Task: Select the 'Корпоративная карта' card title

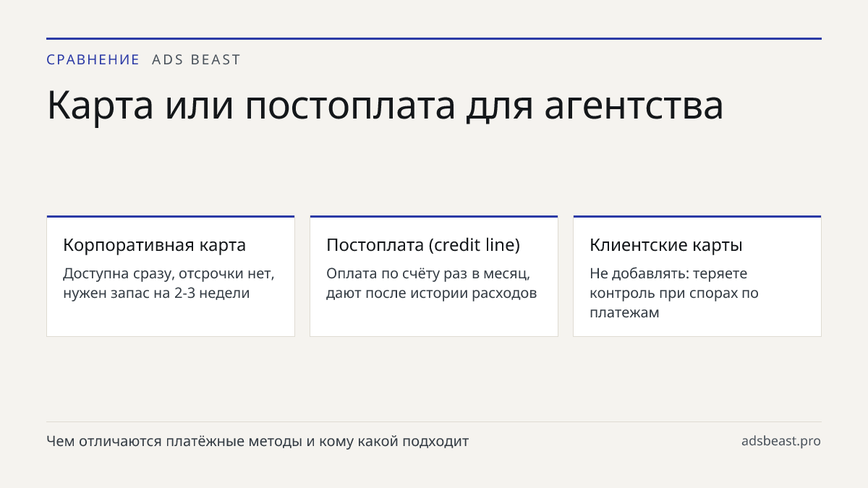Action: pyautogui.click(x=155, y=245)
